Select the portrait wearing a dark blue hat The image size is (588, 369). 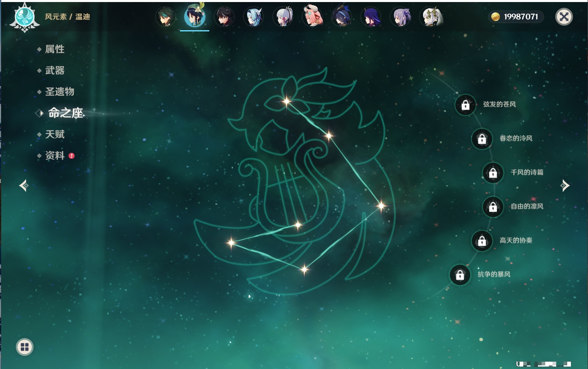click(x=342, y=17)
